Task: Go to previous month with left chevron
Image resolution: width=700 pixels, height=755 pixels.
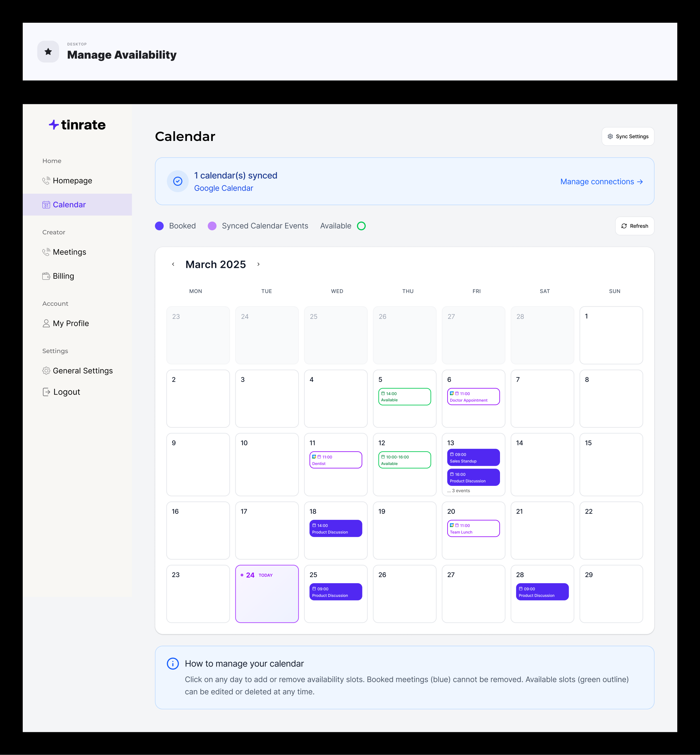Action: click(x=173, y=264)
